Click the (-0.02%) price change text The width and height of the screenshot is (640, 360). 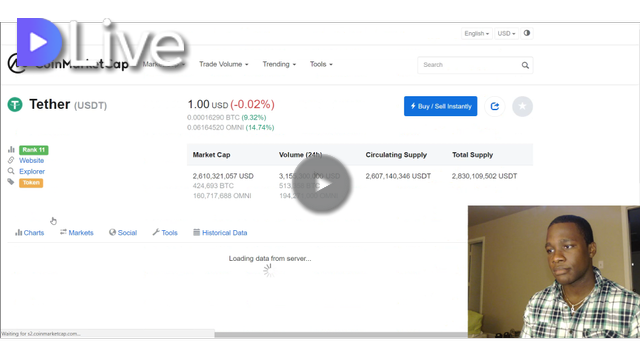click(x=252, y=104)
